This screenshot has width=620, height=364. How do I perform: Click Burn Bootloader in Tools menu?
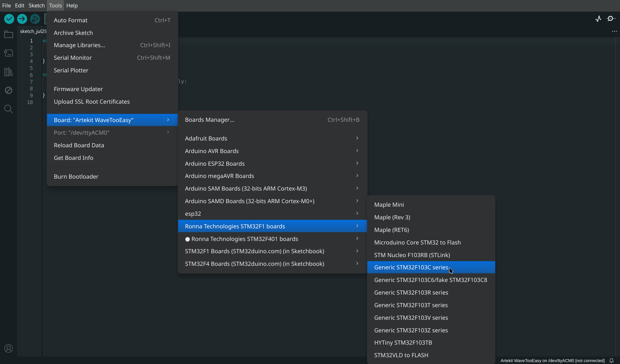pyautogui.click(x=112, y=176)
